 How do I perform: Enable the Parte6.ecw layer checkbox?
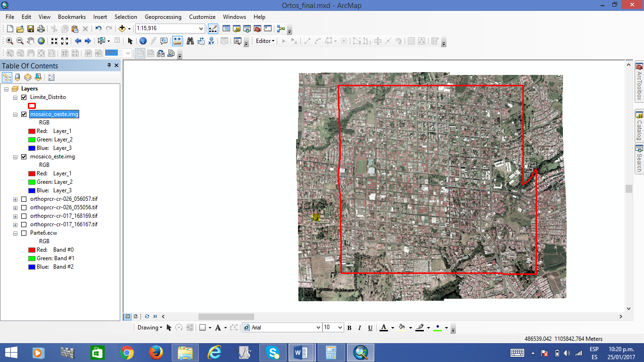[24, 233]
